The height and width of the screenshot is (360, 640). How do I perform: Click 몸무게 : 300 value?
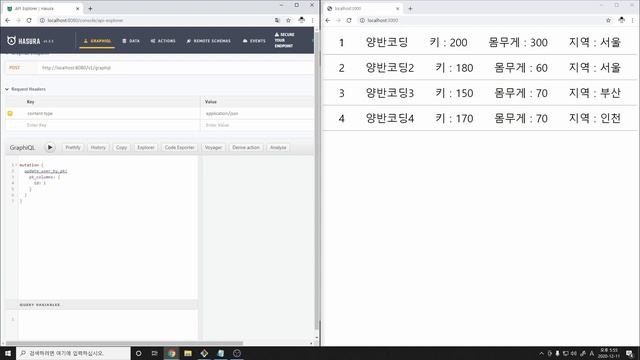coord(518,42)
